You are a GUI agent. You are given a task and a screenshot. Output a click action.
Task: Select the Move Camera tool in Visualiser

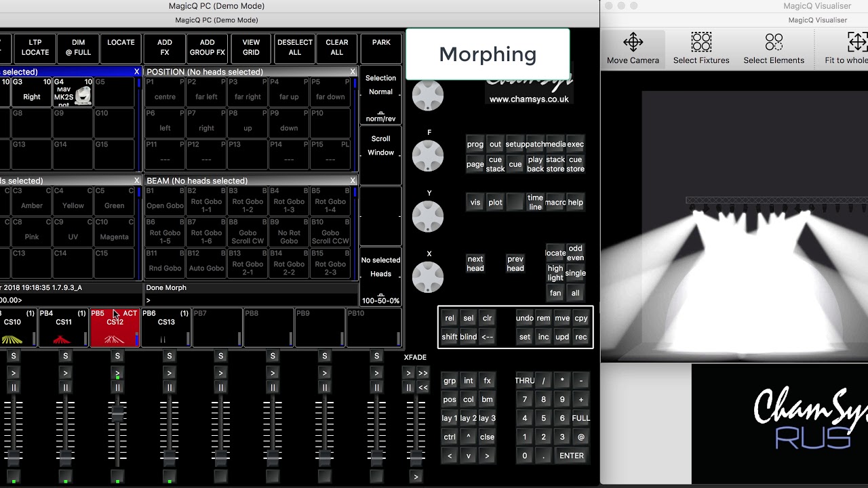[633, 49]
